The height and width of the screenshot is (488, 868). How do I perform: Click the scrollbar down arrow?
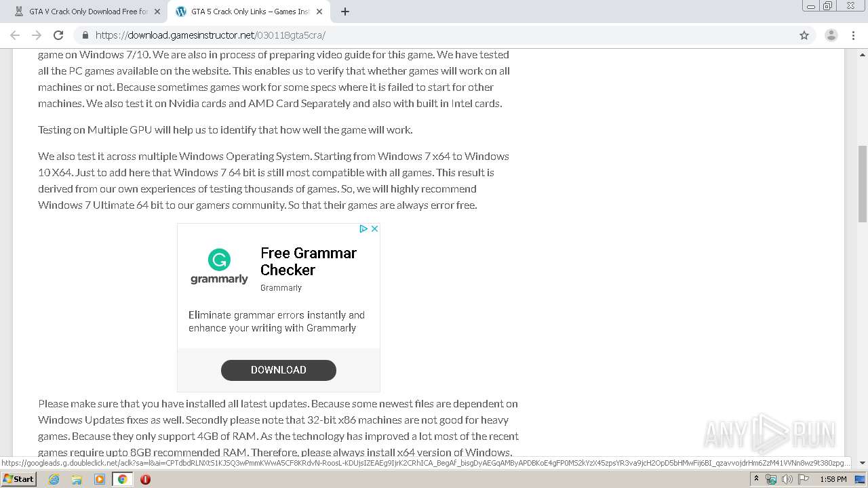863,463
